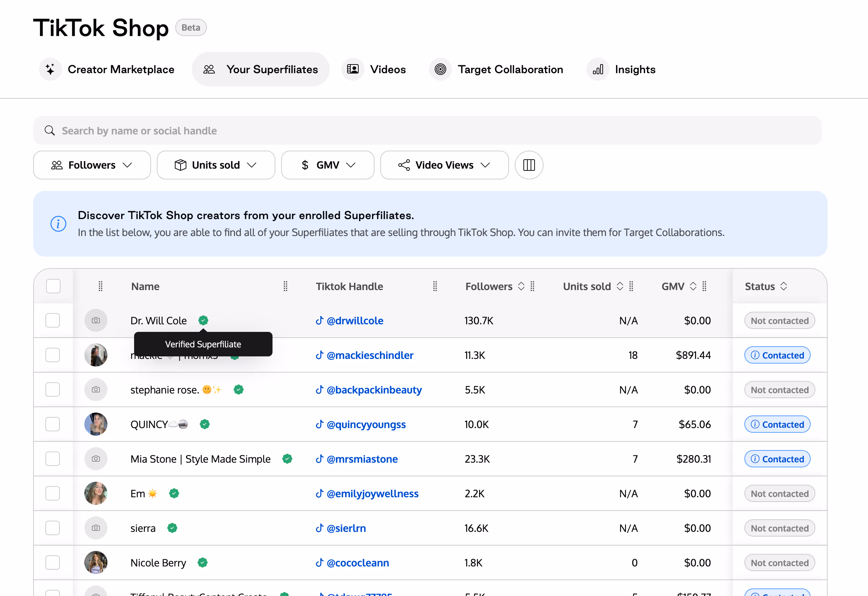
Task: Expand the Units sold filter dropdown
Action: point(216,165)
